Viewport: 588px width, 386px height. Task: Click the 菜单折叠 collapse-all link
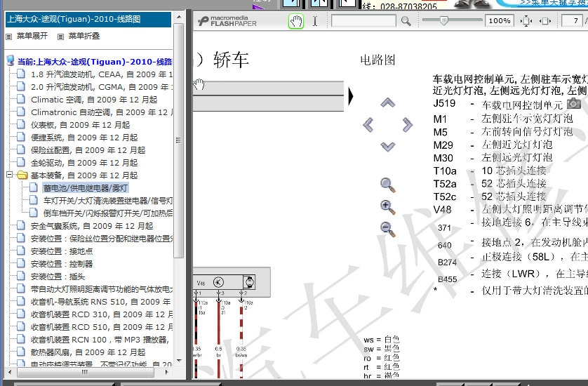pyautogui.click(x=84, y=36)
